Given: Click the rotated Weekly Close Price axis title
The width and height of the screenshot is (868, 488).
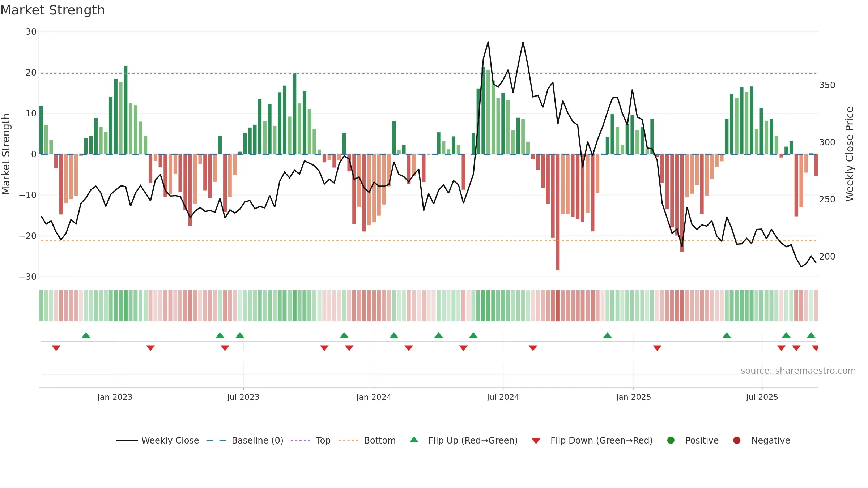Looking at the screenshot, I should coord(850,154).
